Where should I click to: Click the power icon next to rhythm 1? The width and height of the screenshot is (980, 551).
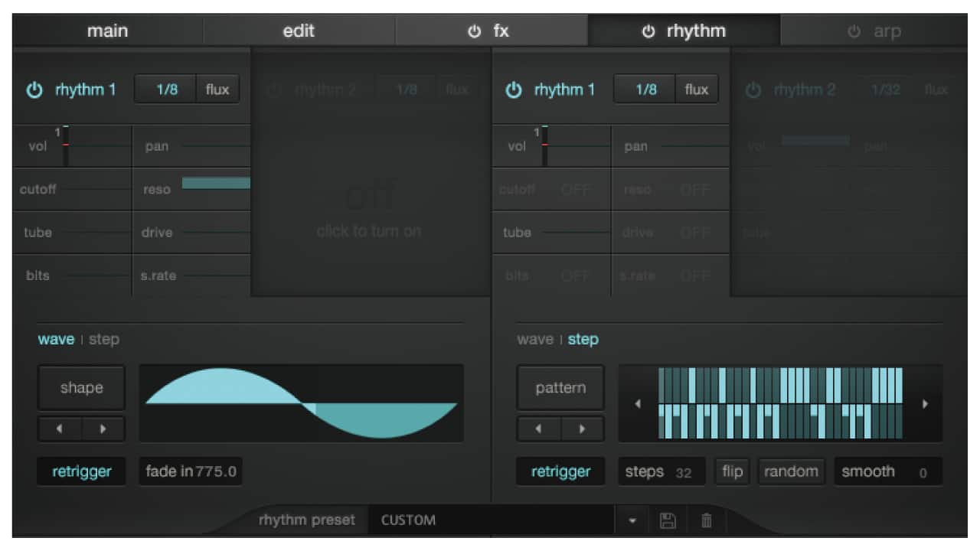[34, 89]
